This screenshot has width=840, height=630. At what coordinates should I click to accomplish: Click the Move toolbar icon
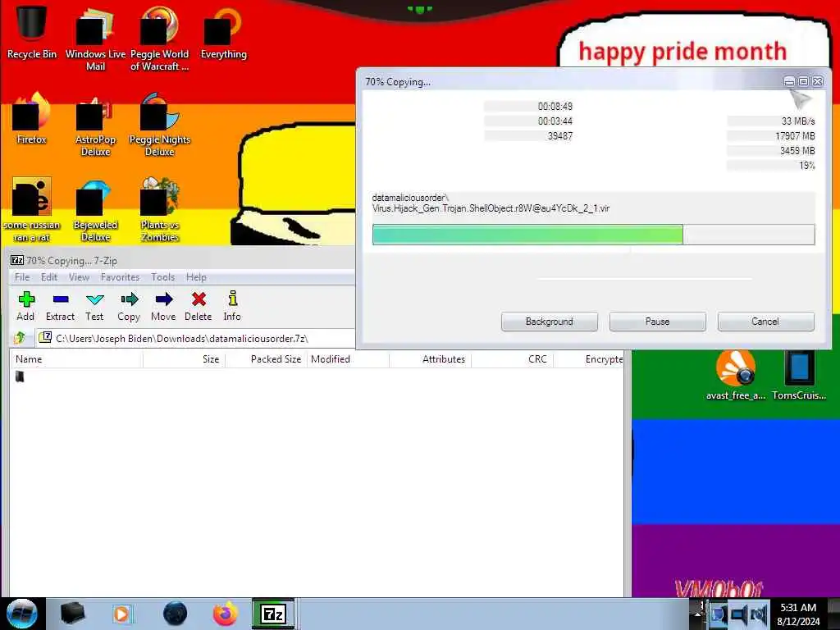pos(163,306)
